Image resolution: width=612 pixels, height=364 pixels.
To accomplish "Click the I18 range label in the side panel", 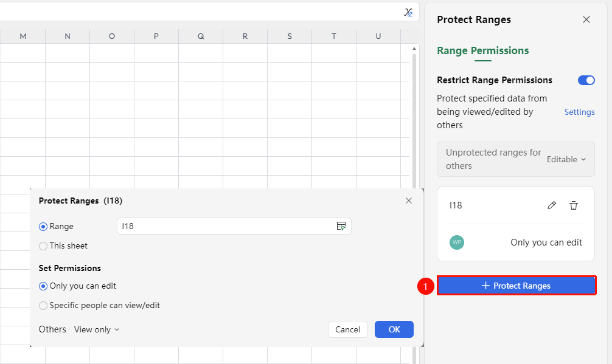I will pos(456,205).
